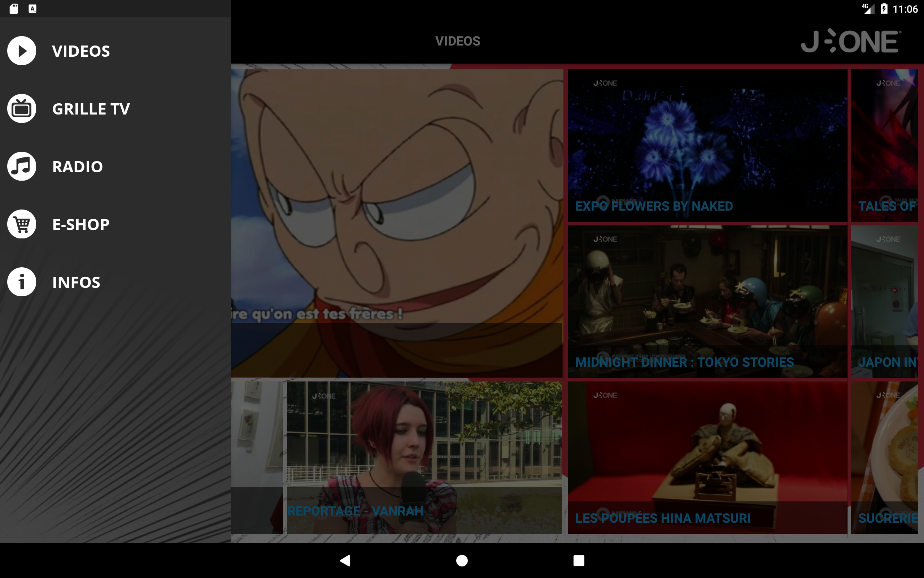
Task: Tap the LES POUPÉES HINA MATSURI title
Action: pos(662,518)
